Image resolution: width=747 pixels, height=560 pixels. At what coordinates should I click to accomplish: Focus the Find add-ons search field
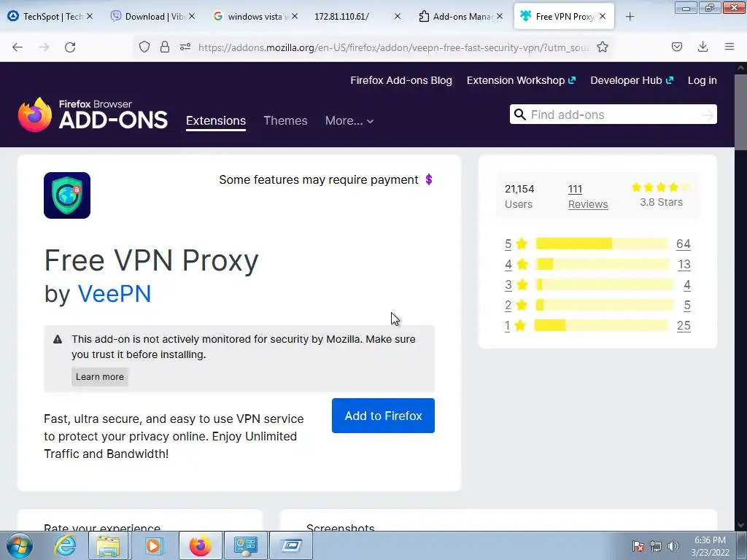[x=614, y=114]
